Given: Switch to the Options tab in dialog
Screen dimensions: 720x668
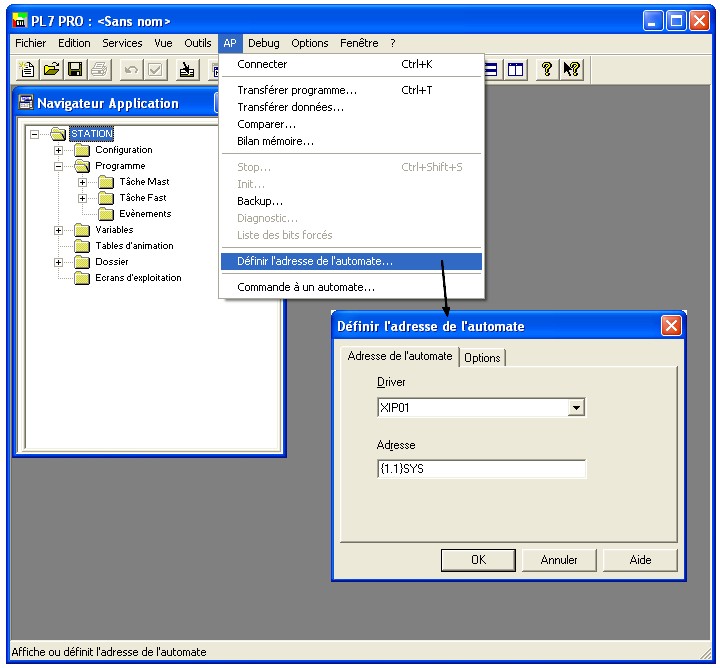Looking at the screenshot, I should [482, 358].
